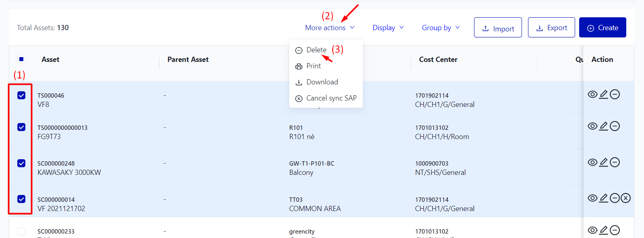Click the cancel X icon for asset SC000000014
This screenshot has height=238, width=644.
625,198
